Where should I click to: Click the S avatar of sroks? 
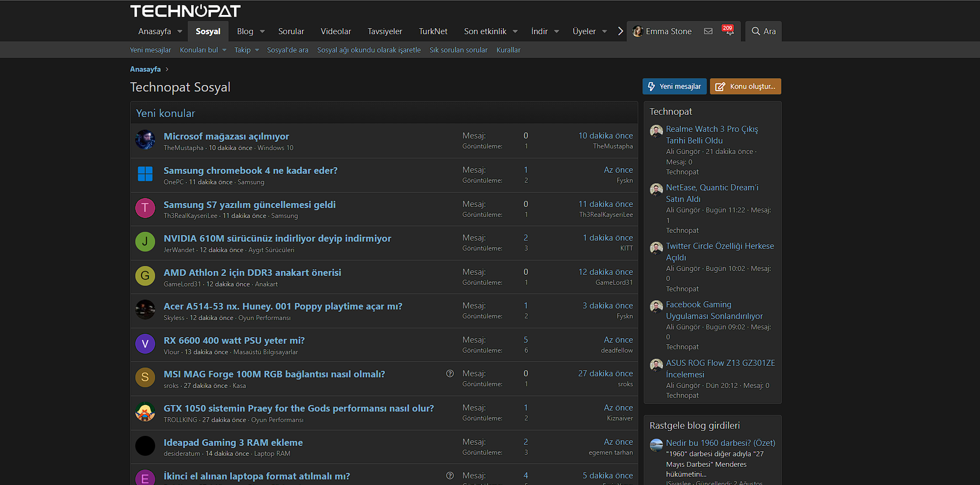coord(145,377)
